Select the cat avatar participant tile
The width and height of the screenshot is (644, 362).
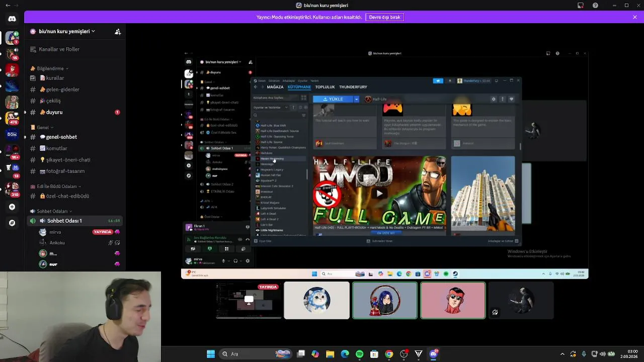point(316,300)
